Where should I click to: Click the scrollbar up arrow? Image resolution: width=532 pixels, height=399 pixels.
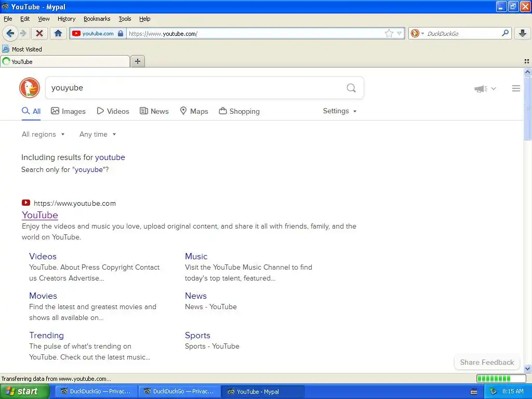coord(527,72)
